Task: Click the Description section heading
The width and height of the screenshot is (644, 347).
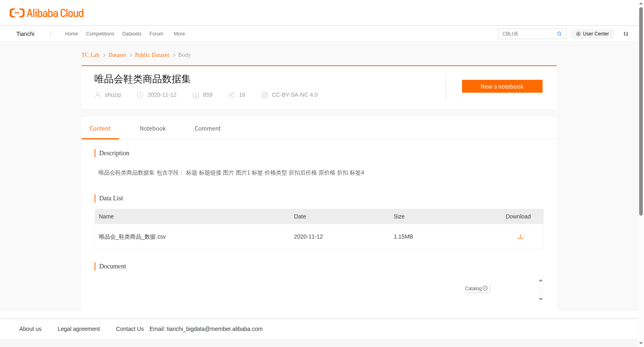Action: pos(114,153)
